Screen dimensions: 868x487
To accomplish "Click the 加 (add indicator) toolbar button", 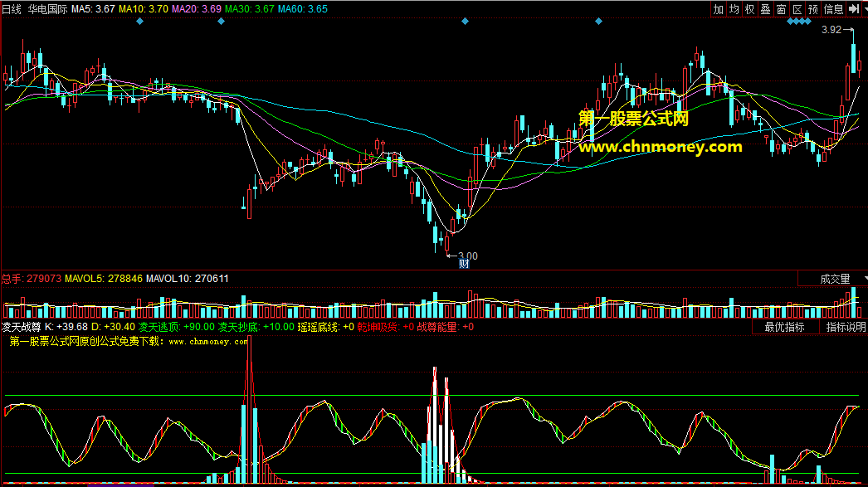I will pyautogui.click(x=718, y=9).
